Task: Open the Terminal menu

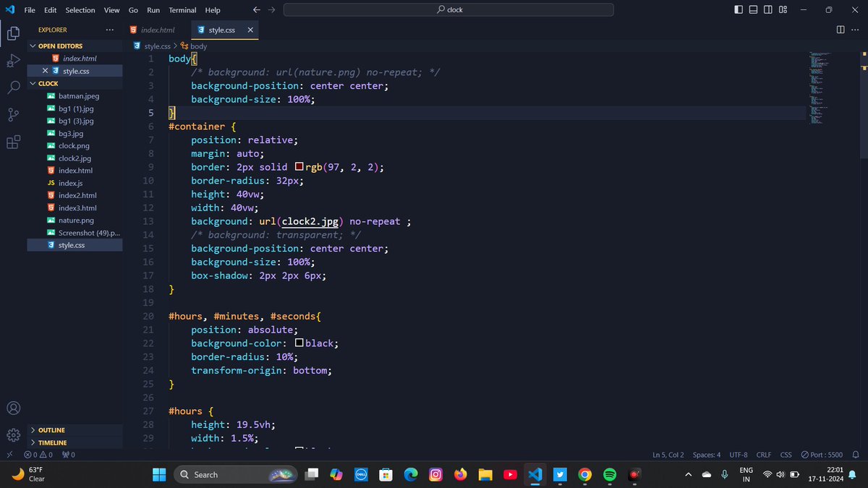Action: pos(182,10)
